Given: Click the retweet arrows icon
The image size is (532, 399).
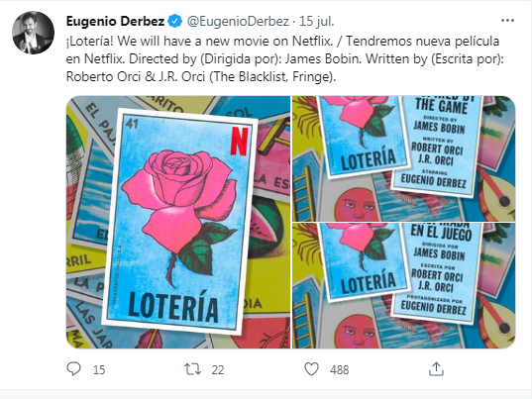Looking at the screenshot, I should 192,369.
